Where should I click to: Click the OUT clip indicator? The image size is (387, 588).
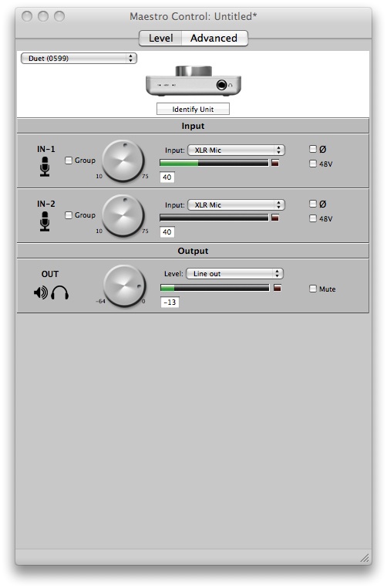click(x=278, y=288)
